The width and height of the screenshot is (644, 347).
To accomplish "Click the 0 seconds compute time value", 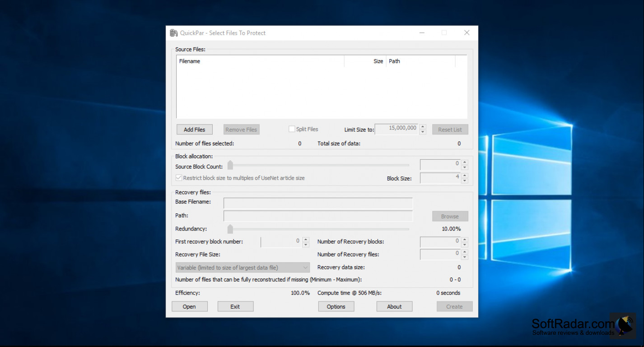I will click(x=448, y=293).
